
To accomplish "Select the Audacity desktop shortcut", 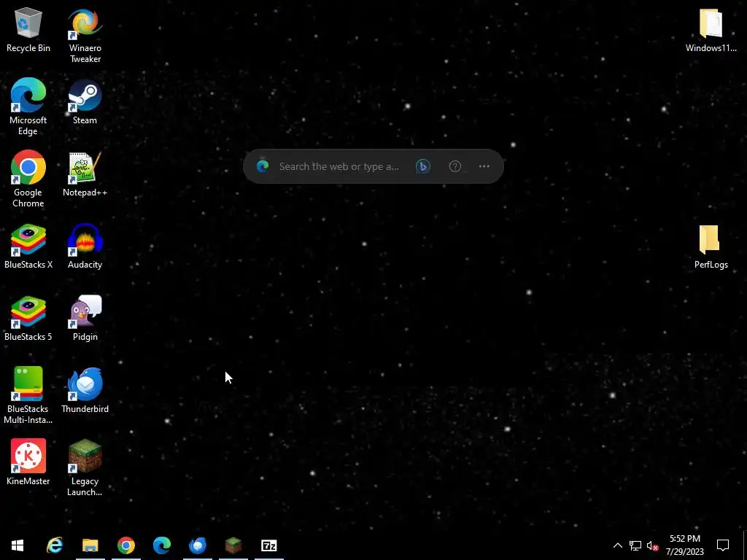I will pos(85,246).
